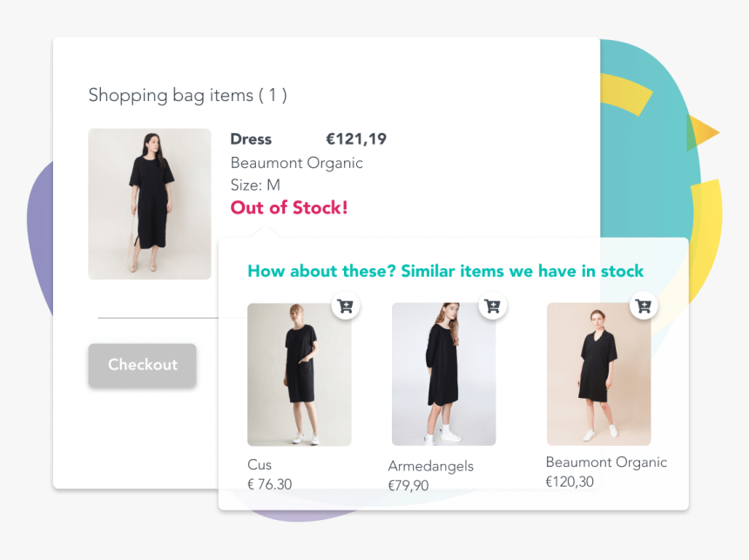Open the similar items suggestion panel header
This screenshot has width=749, height=560.
tap(445, 271)
